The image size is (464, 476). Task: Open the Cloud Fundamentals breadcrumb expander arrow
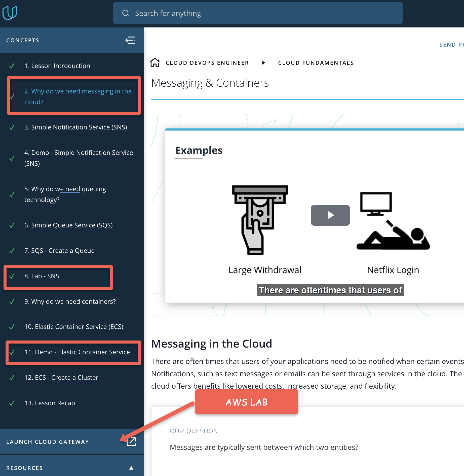(263, 63)
